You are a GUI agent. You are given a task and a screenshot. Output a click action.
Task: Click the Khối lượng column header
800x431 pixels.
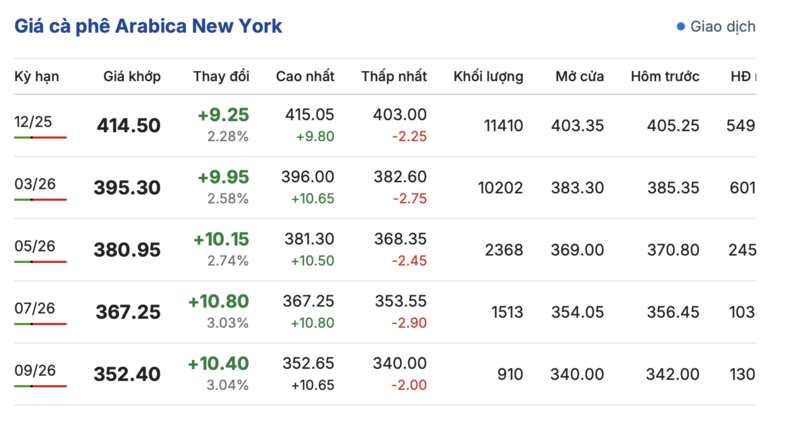coord(488,77)
